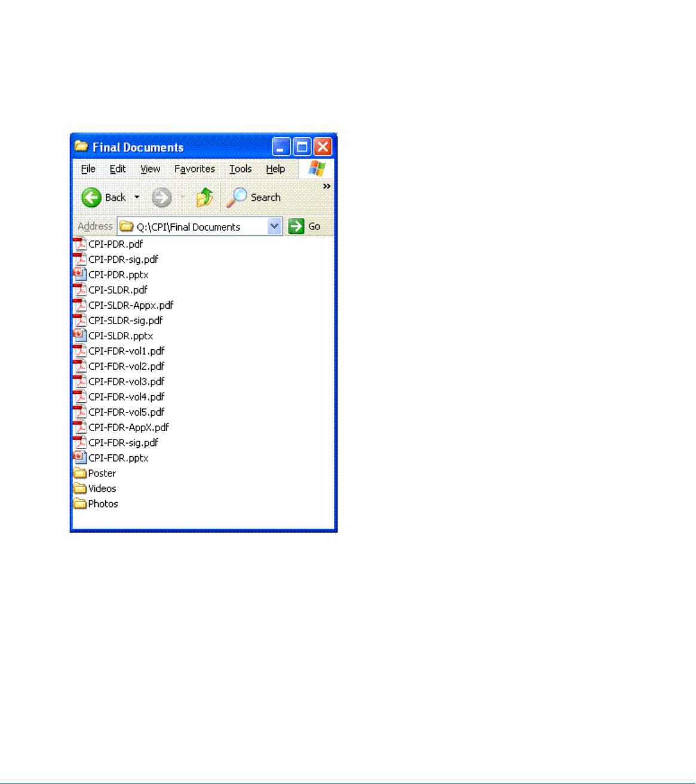Select PDF icon of CPI-FDR-vol4.pdf
The image size is (696, 784).
[x=80, y=396]
